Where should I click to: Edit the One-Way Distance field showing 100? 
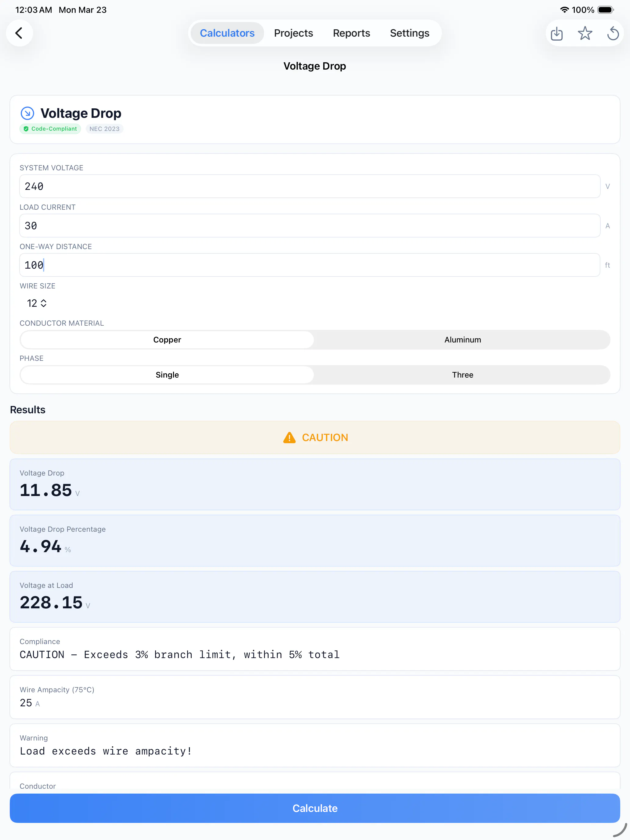click(x=310, y=265)
